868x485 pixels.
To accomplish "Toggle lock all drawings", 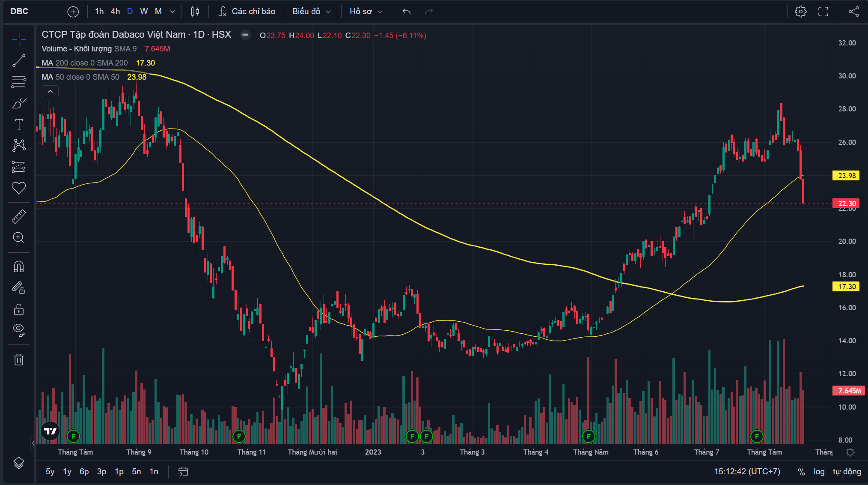I will (x=18, y=309).
